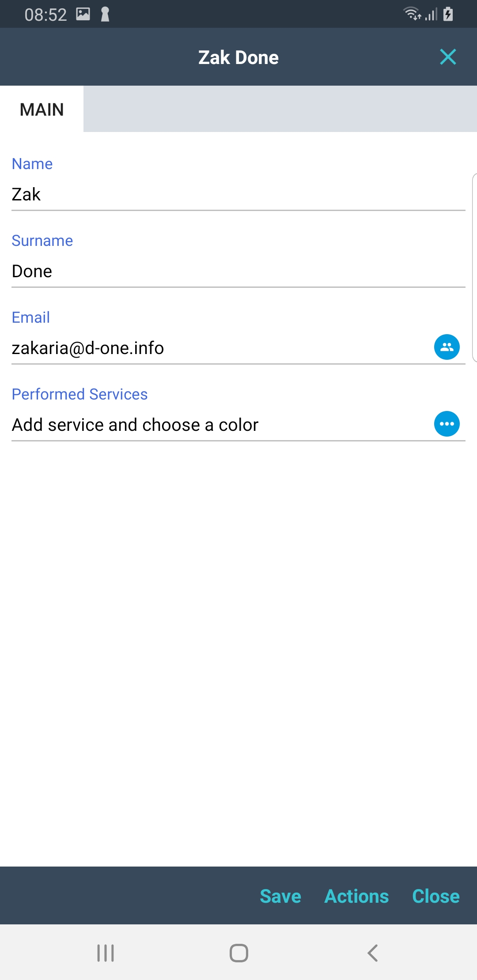Select the MAIN tab

click(x=42, y=109)
